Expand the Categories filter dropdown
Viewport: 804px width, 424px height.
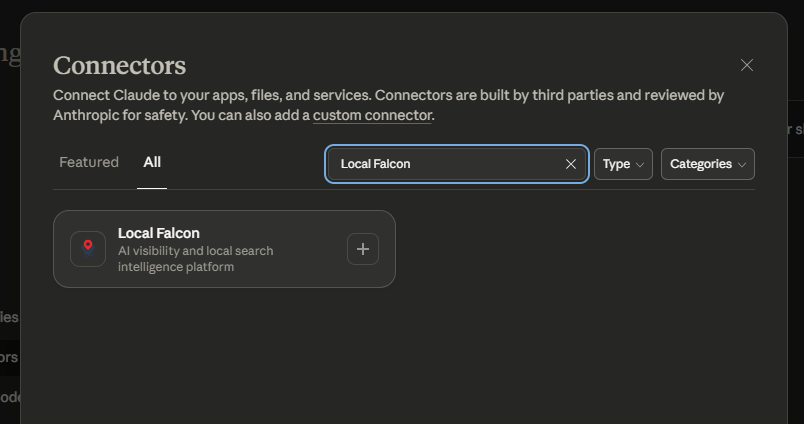click(x=706, y=164)
